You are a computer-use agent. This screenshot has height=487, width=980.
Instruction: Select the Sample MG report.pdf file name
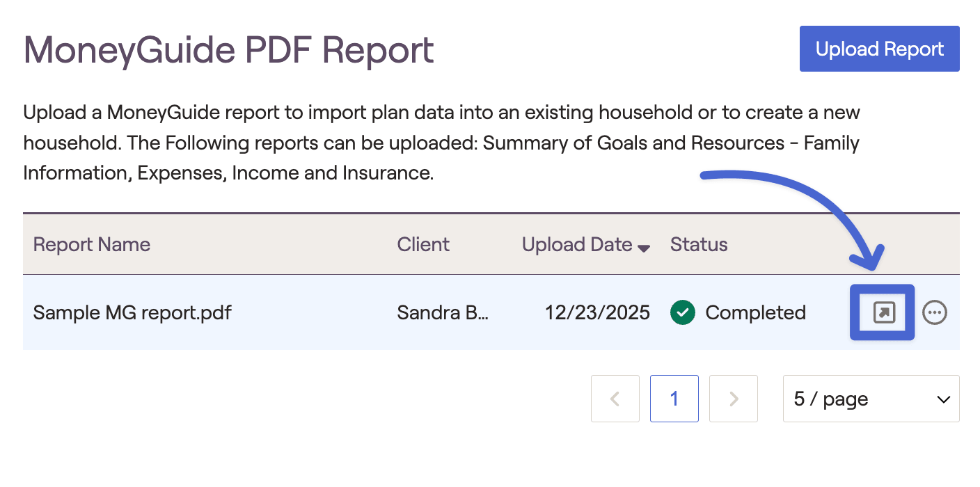point(132,313)
